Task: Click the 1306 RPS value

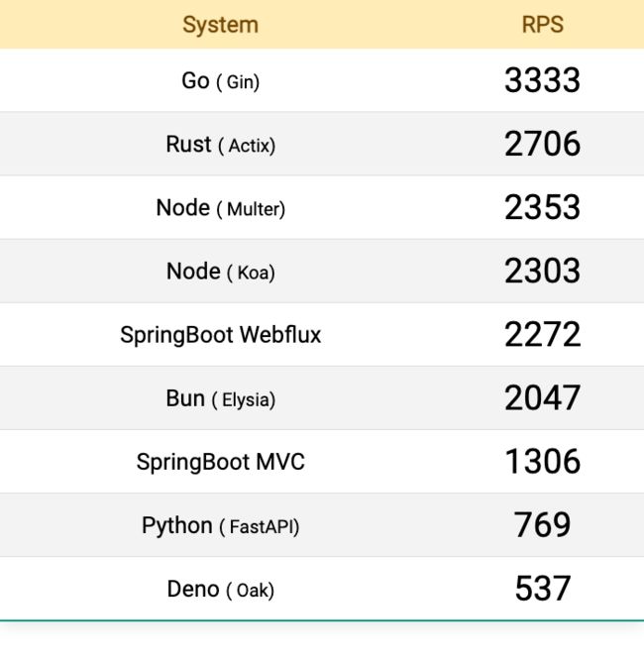Action: (x=543, y=461)
